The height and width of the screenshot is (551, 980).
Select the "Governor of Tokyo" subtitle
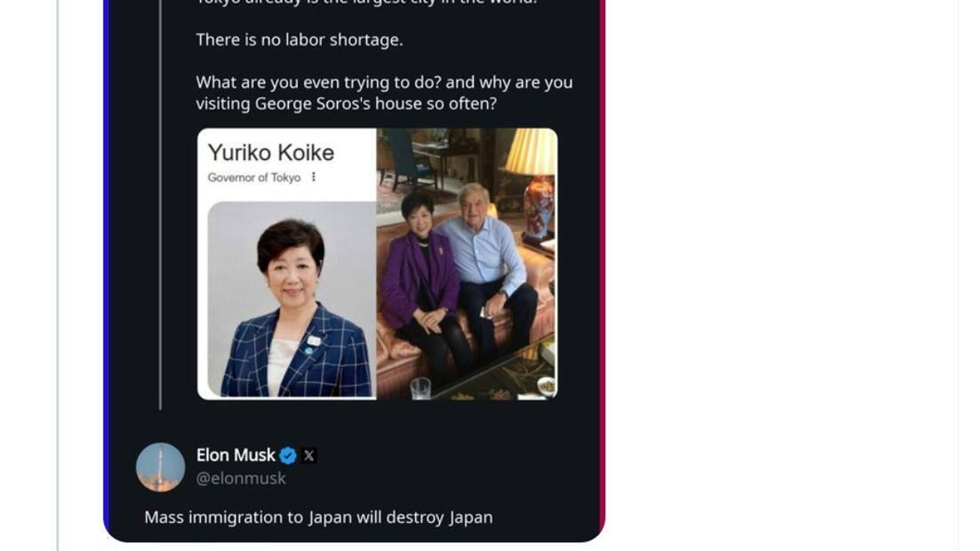254,178
